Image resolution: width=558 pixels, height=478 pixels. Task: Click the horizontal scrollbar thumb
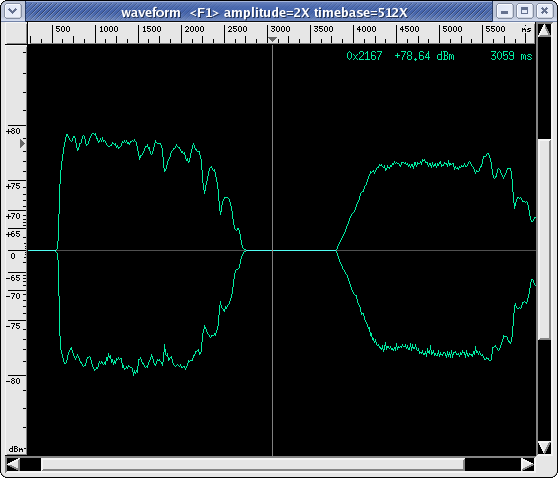coord(253,464)
